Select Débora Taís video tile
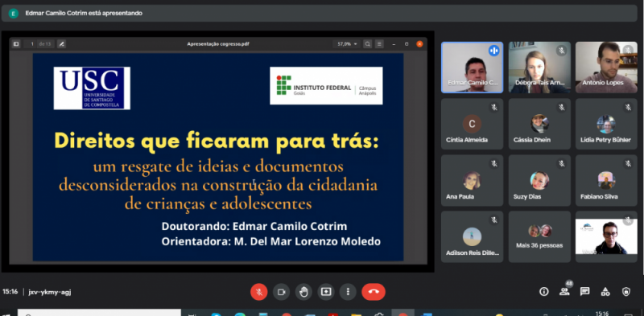Viewport: 644px width, 316px height. click(539, 68)
